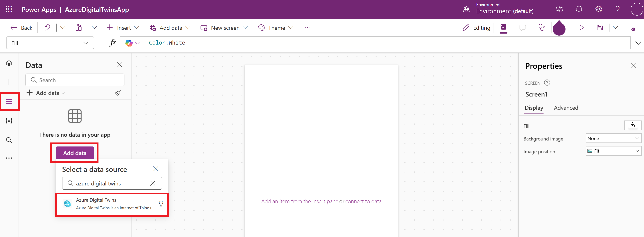644x237 pixels.
Task: Click the App checker stethoscope icon
Action: point(542,28)
